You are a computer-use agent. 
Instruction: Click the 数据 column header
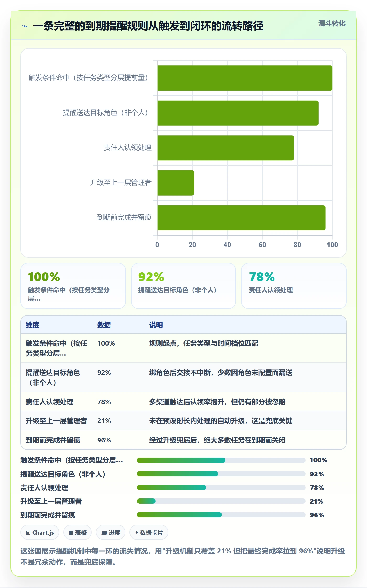click(104, 325)
